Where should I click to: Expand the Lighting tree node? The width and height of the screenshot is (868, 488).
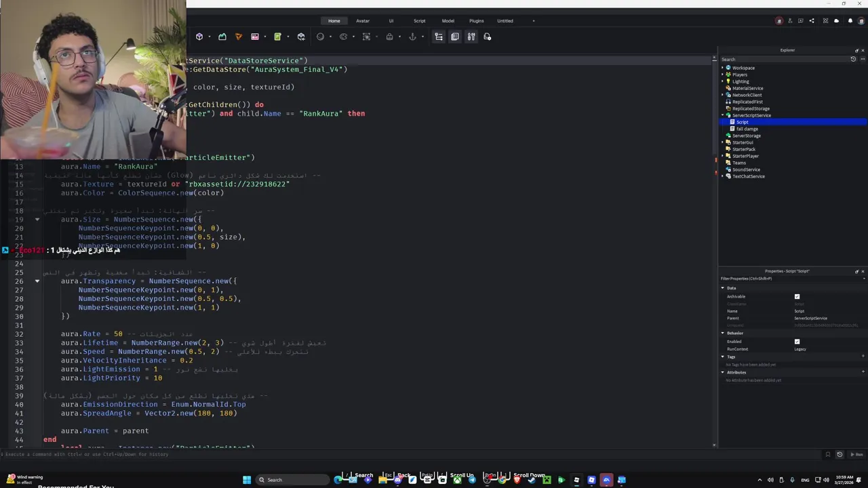723,81
